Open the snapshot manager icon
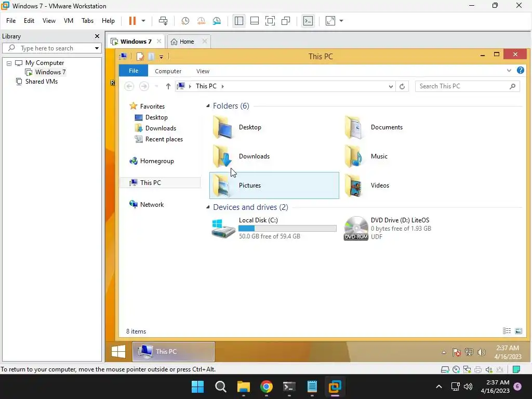The width and height of the screenshot is (532, 399). [x=217, y=21]
